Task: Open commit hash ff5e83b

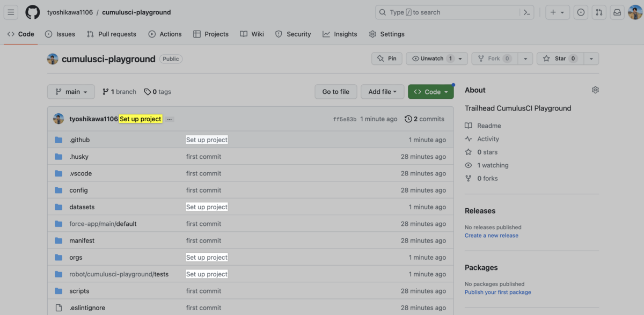Action: click(x=345, y=119)
